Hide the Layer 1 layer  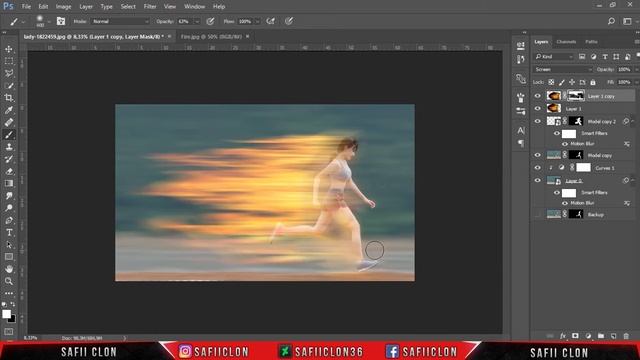coord(538,109)
